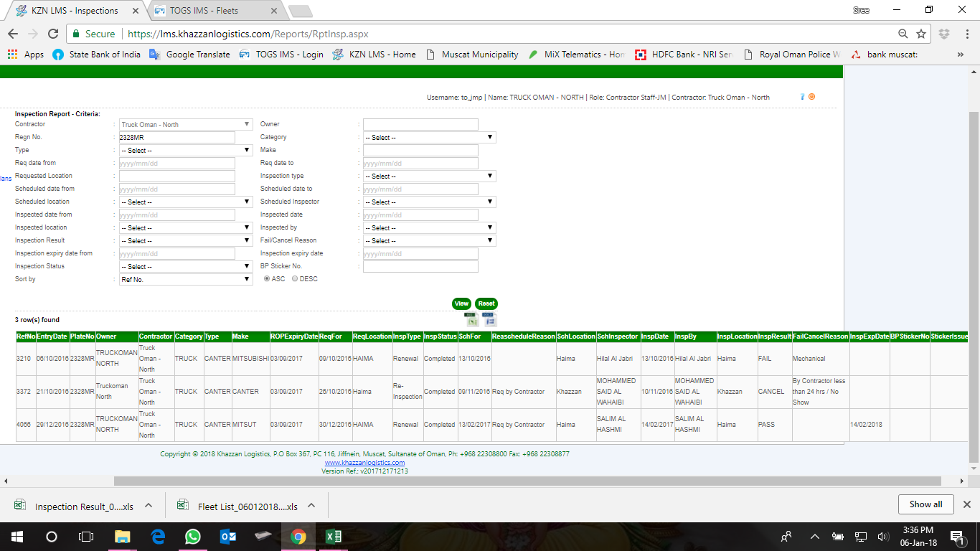Image resolution: width=980 pixels, height=551 pixels.
Task: Select the DESC sort order radio
Action: pos(295,279)
